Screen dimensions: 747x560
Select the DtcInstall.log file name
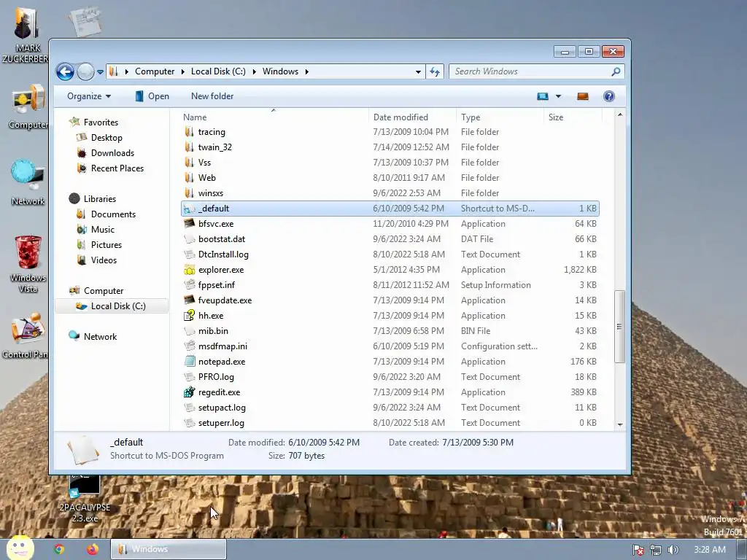tap(223, 254)
